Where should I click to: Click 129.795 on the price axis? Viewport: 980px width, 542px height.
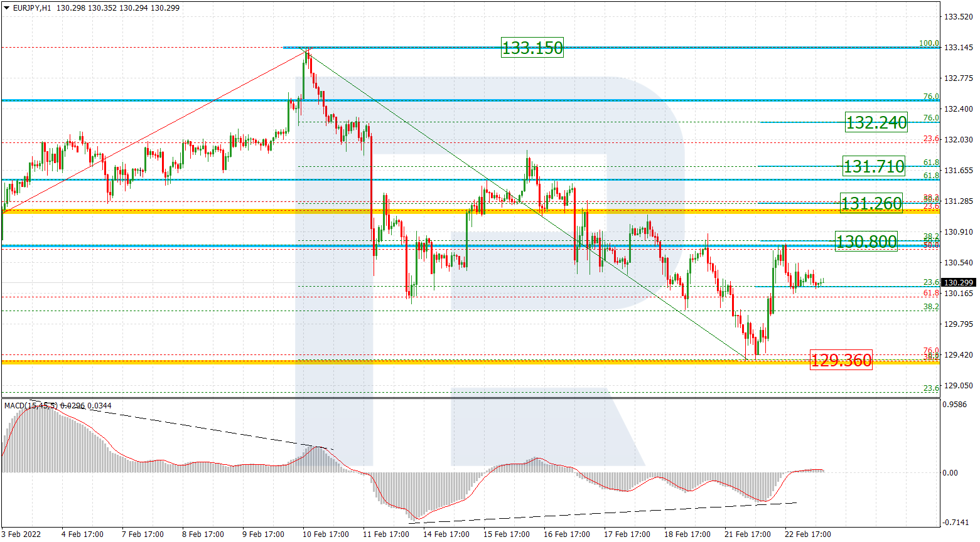[x=959, y=324]
